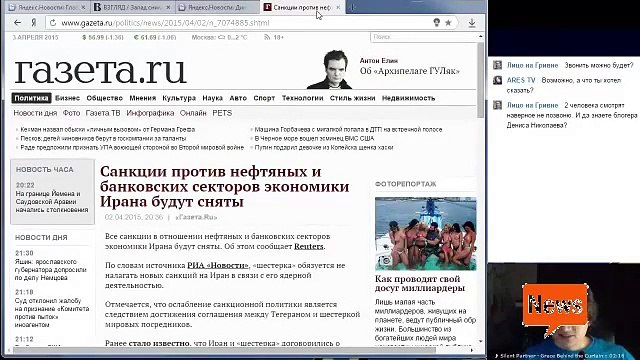This screenshot has height=360, width=640.
Task: Close the ВЗГЛЯД tab
Action: [x=168, y=7]
